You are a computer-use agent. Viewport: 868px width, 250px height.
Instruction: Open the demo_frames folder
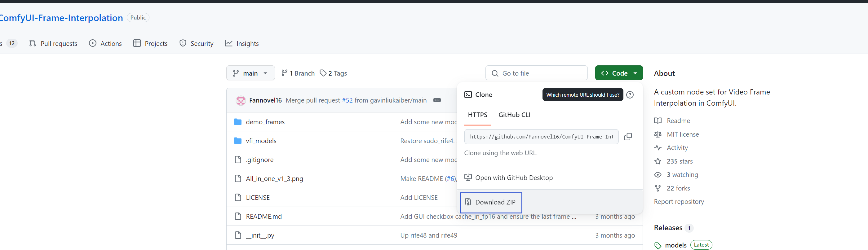265,122
